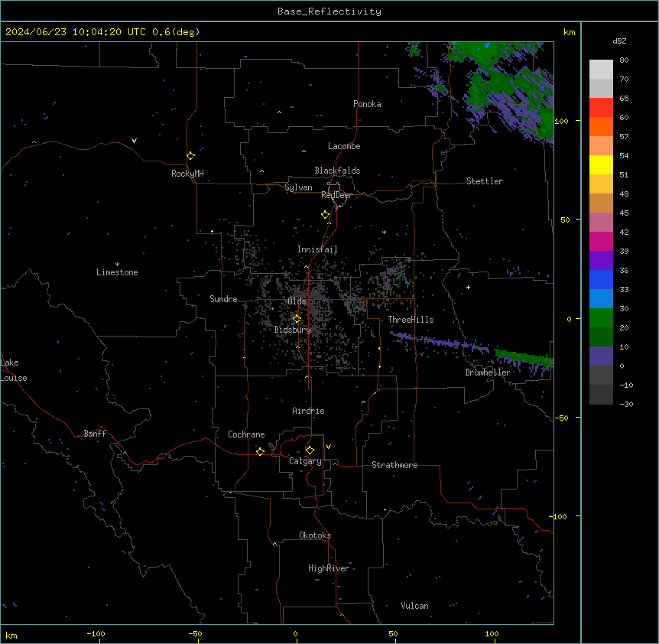Screen dimensions: 659x644
Task: Click the Base_Reflectivity title
Action: click(x=329, y=11)
